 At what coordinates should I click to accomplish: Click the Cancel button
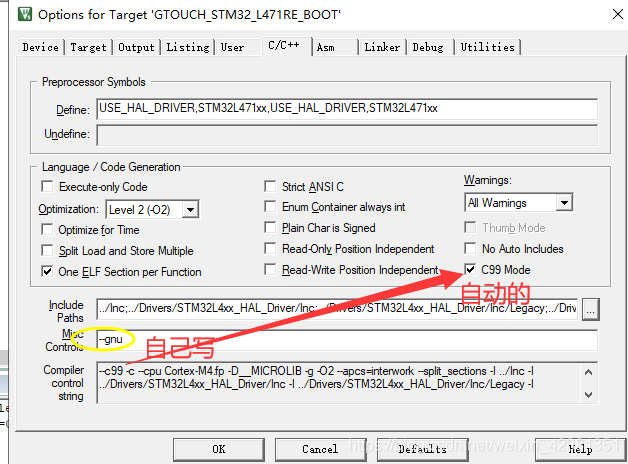click(x=320, y=449)
